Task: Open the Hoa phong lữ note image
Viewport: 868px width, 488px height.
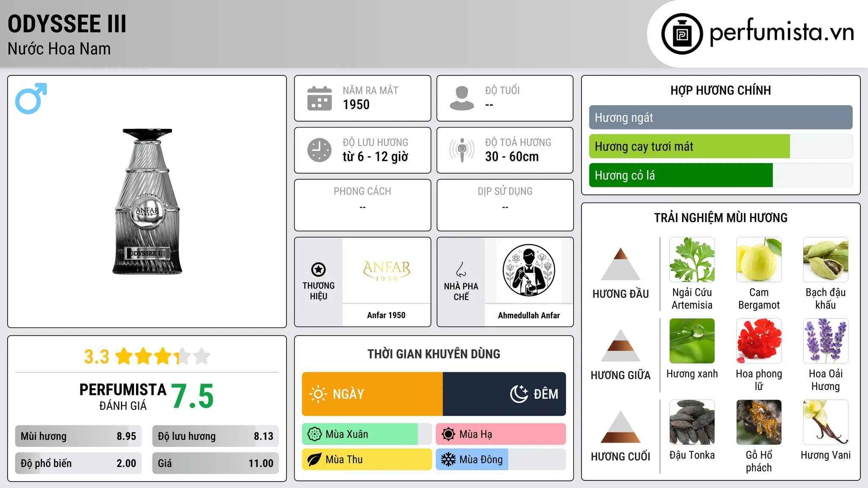Action: (759, 341)
